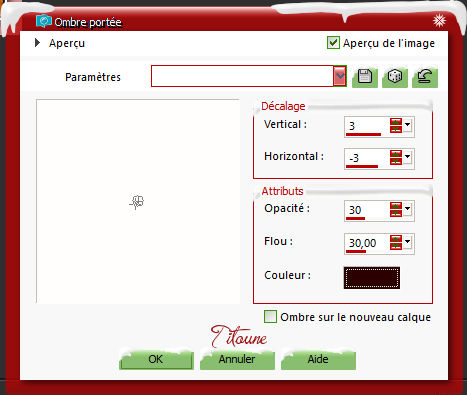Click the Horizontal value input field
Image resolution: width=467 pixels, height=395 pixels.
(x=366, y=158)
